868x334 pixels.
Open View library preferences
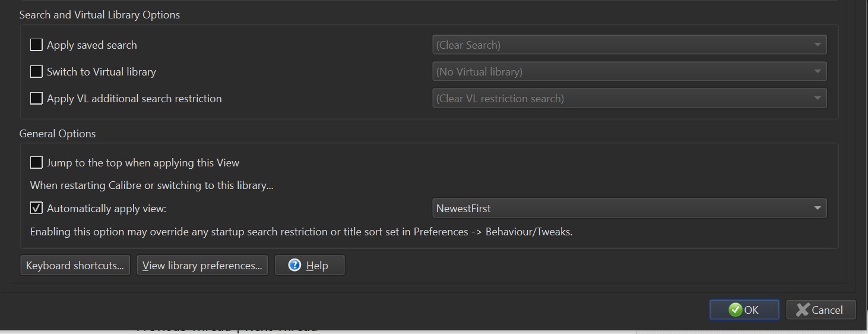point(202,266)
